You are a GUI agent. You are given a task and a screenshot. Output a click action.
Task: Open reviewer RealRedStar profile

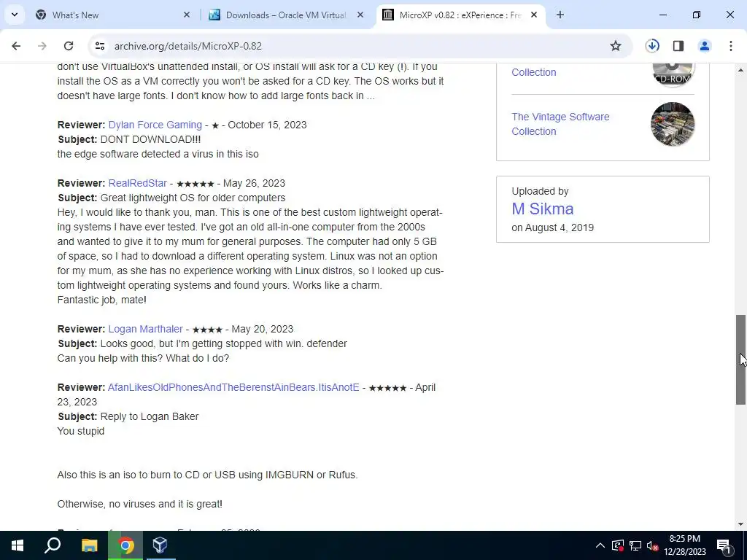pyautogui.click(x=138, y=183)
